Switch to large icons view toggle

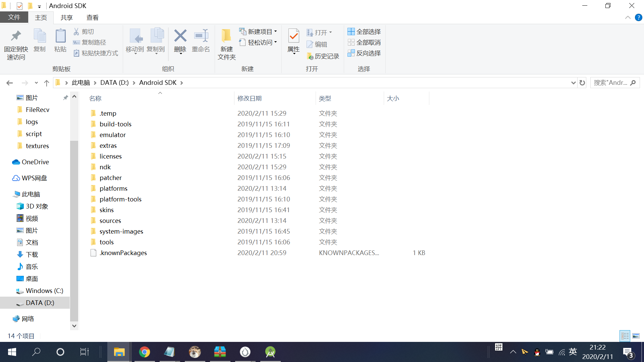point(636,336)
